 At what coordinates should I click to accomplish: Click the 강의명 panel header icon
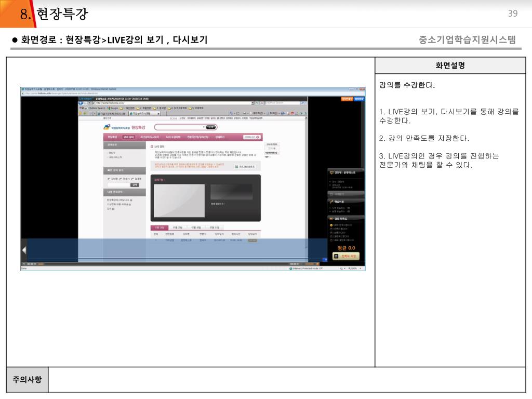tap(331, 172)
